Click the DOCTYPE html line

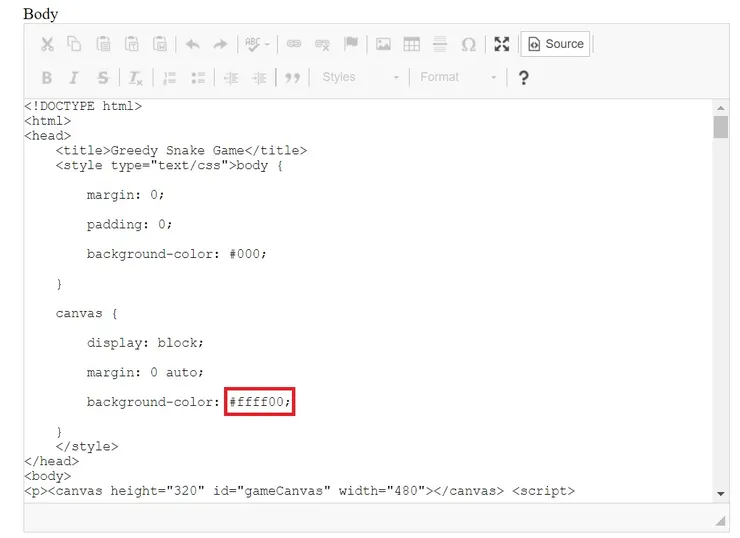83,106
